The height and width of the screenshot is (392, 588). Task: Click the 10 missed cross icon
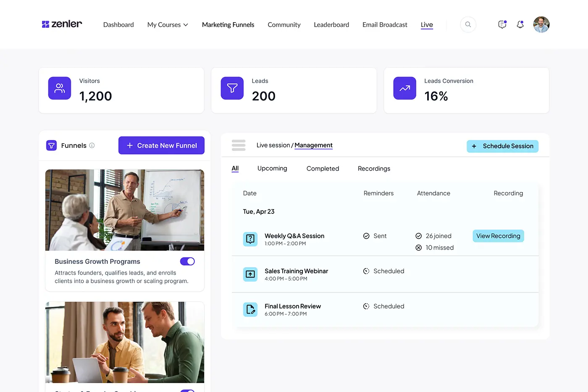click(x=419, y=248)
